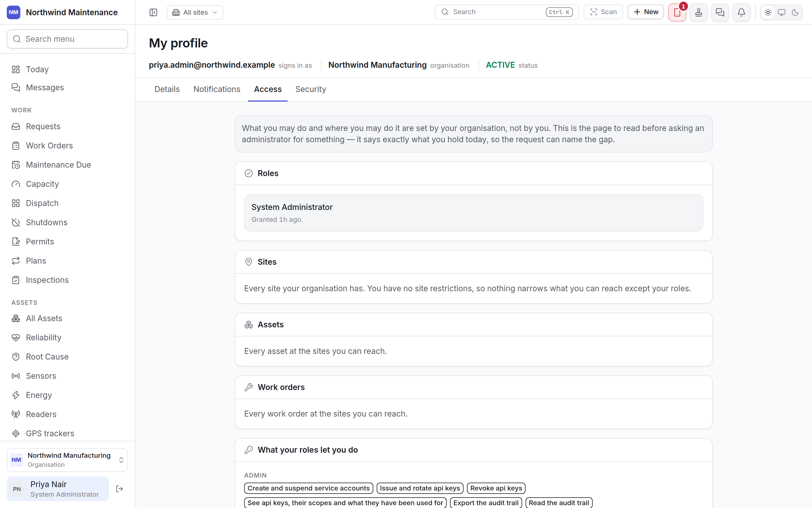Open the chat messages icon in top bar
The height and width of the screenshot is (508, 812).
point(720,12)
